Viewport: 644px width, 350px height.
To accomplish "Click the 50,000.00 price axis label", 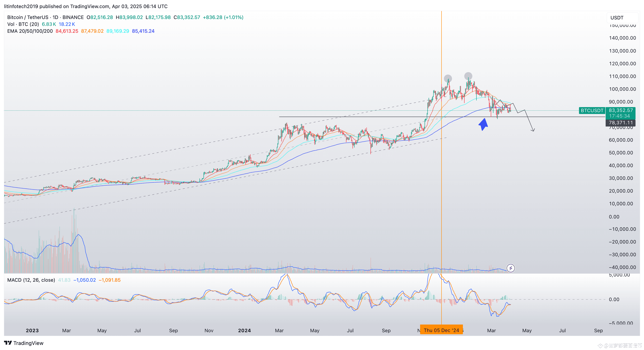I will coord(621,153).
